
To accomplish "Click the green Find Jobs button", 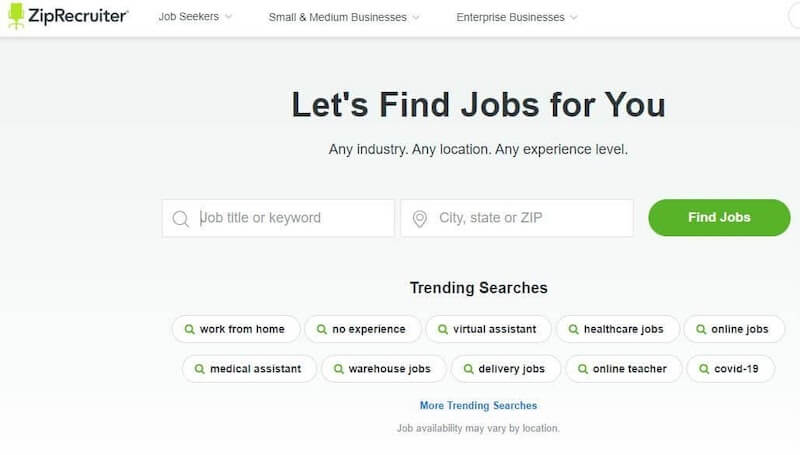I will tap(719, 218).
